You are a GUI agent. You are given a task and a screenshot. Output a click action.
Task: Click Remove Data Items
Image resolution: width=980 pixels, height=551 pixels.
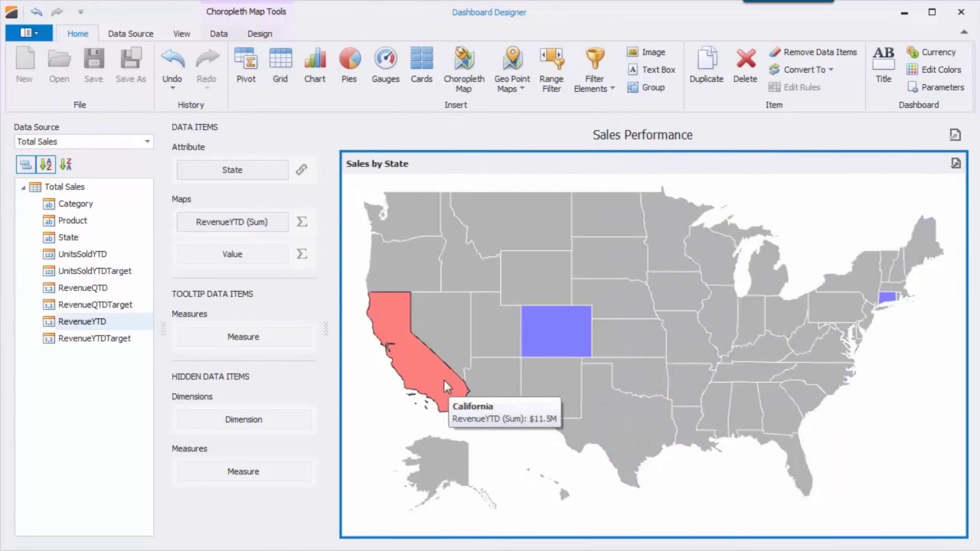pyautogui.click(x=813, y=52)
